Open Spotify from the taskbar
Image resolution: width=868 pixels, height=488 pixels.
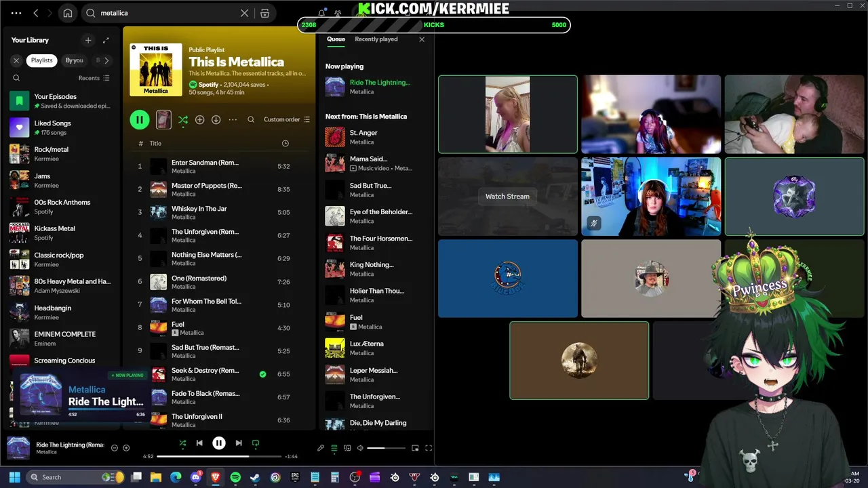(x=235, y=477)
